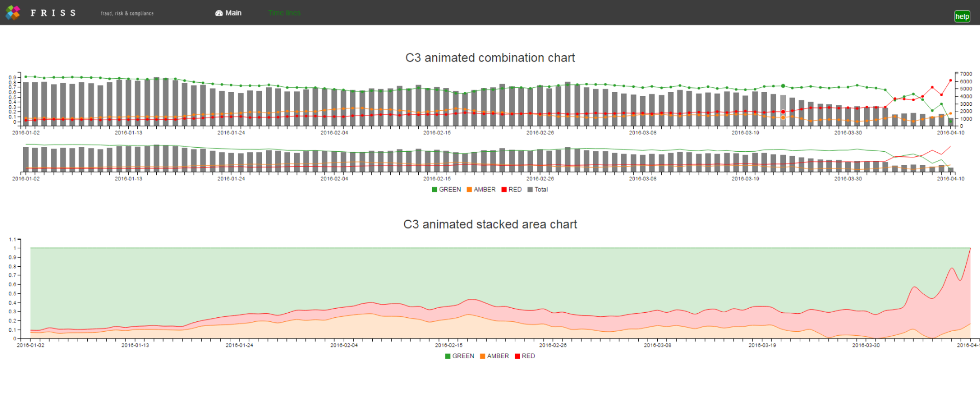Switch to the Time lines tab
Viewport: 980px width, 395px height.
(284, 13)
